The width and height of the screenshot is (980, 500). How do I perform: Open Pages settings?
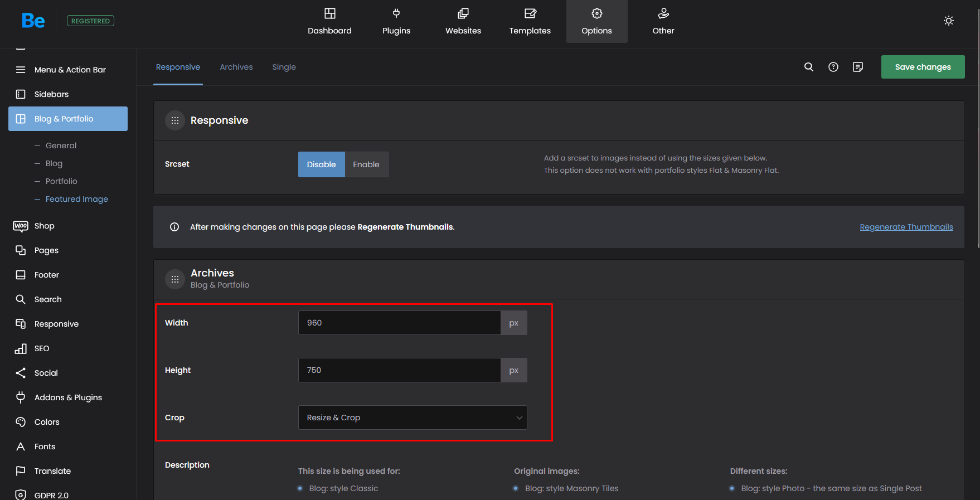pos(46,250)
